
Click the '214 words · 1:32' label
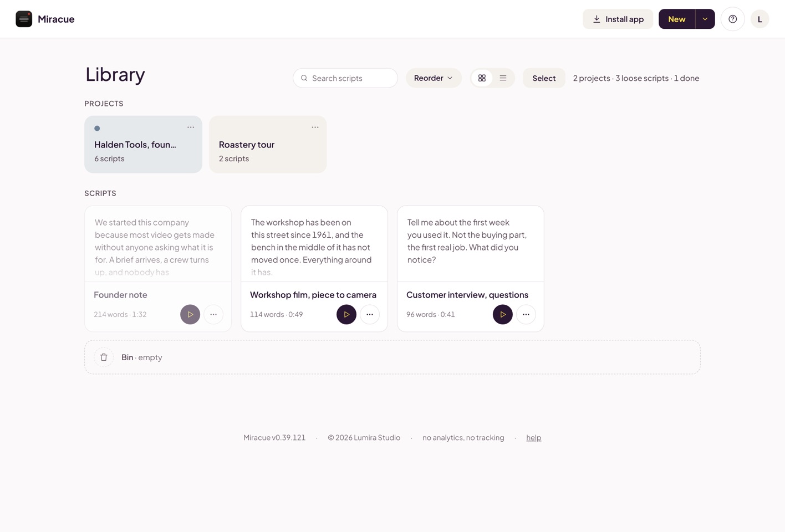click(x=120, y=314)
